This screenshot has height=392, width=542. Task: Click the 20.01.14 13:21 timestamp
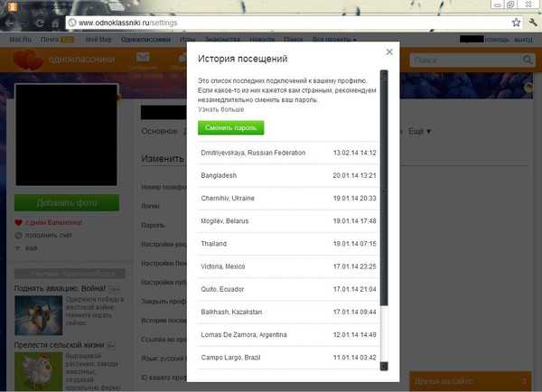354,175
